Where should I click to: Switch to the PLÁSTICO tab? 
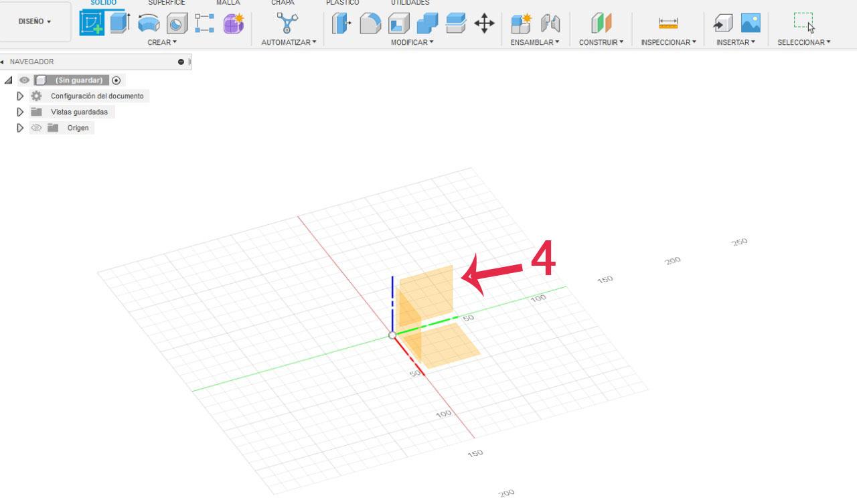pos(342,3)
